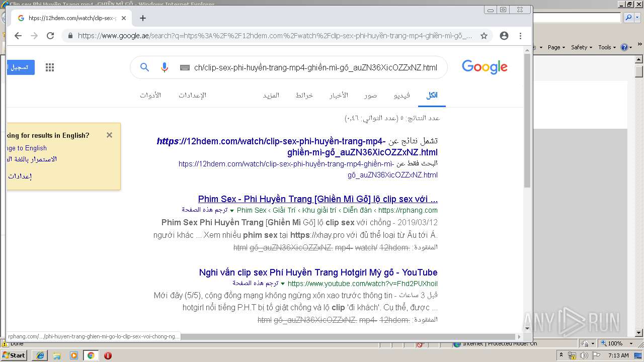The image size is (644, 362).
Task: Select the الكل (All) results tab
Action: click(432, 96)
